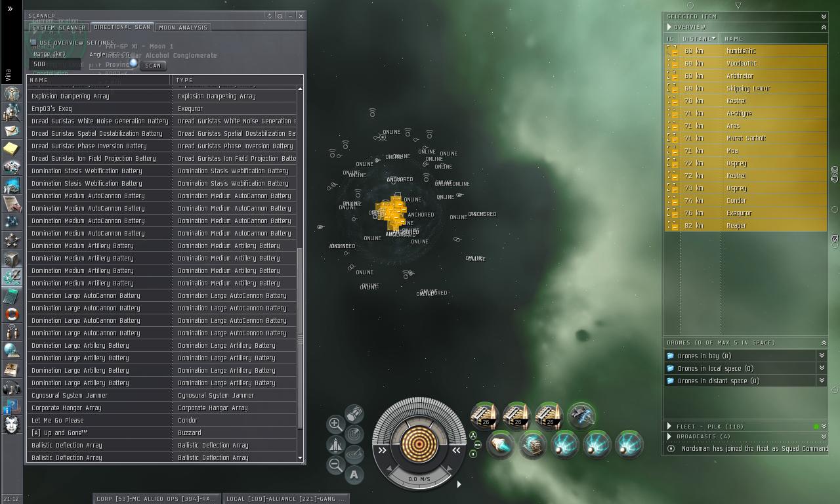
Task: Set speed on the 0.0 M/S bar
Action: click(x=419, y=479)
